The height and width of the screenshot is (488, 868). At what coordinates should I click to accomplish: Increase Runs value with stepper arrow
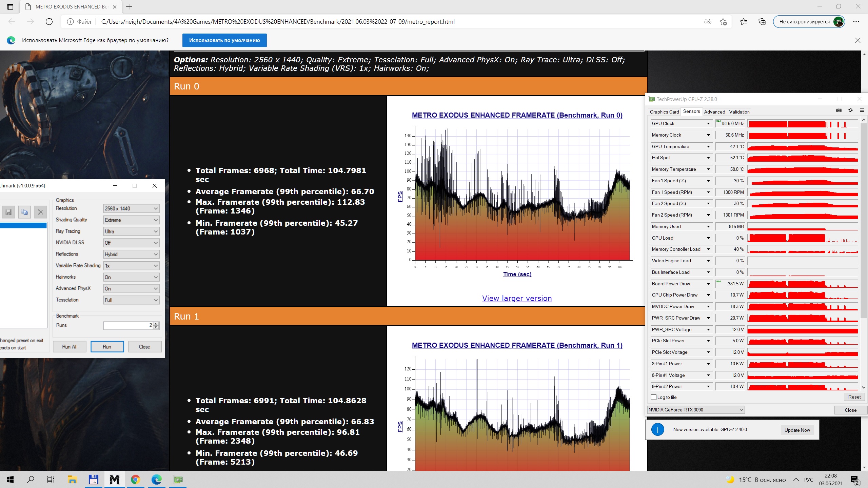[x=156, y=324]
